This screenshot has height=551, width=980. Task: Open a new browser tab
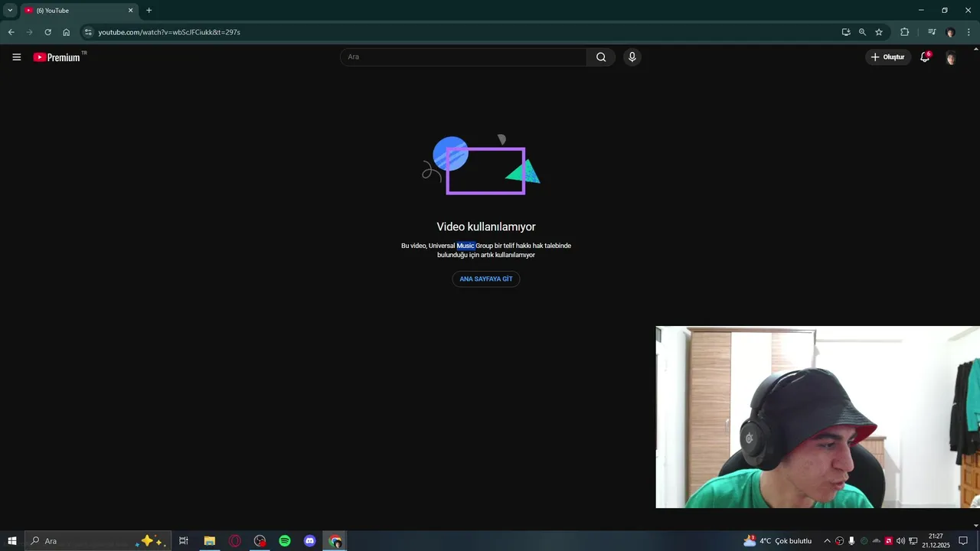149,11
